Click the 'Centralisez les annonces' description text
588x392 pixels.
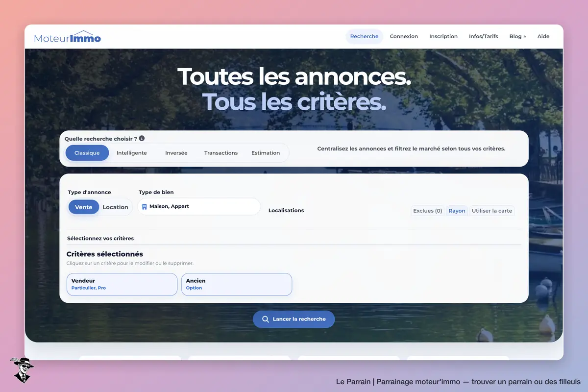point(411,148)
